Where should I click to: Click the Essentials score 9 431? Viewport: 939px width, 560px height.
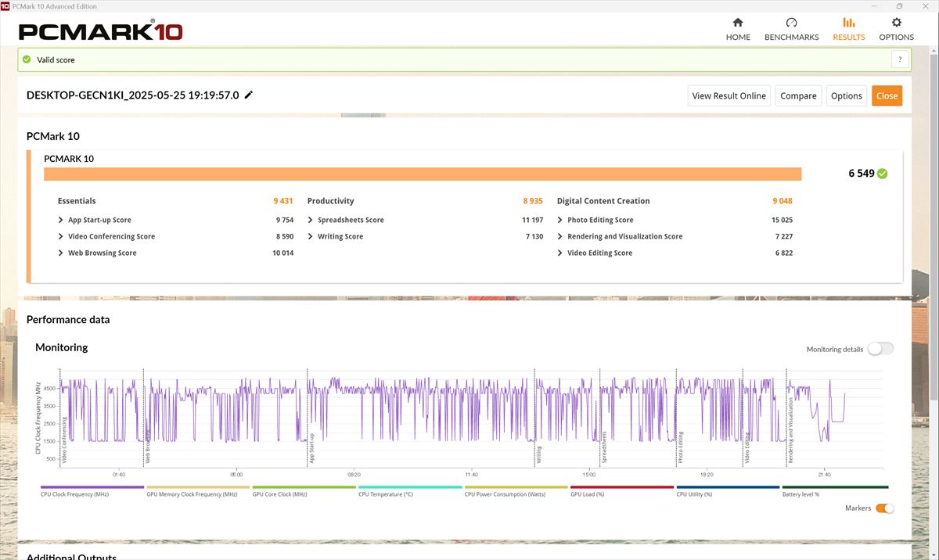283,201
